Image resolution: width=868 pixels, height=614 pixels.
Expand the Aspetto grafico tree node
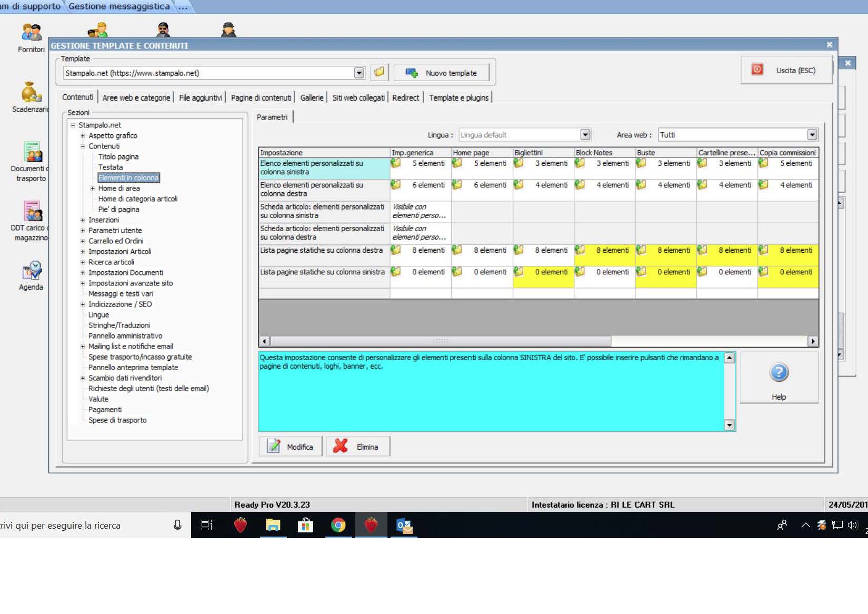pos(83,136)
